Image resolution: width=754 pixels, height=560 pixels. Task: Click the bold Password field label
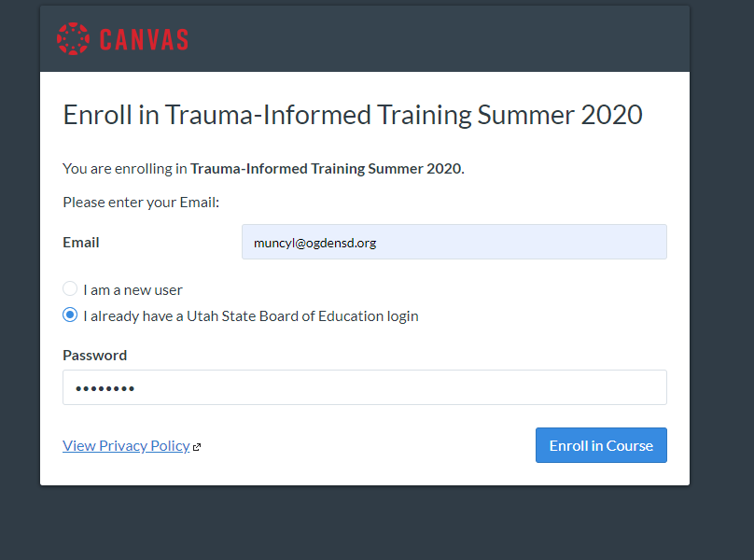(x=94, y=355)
